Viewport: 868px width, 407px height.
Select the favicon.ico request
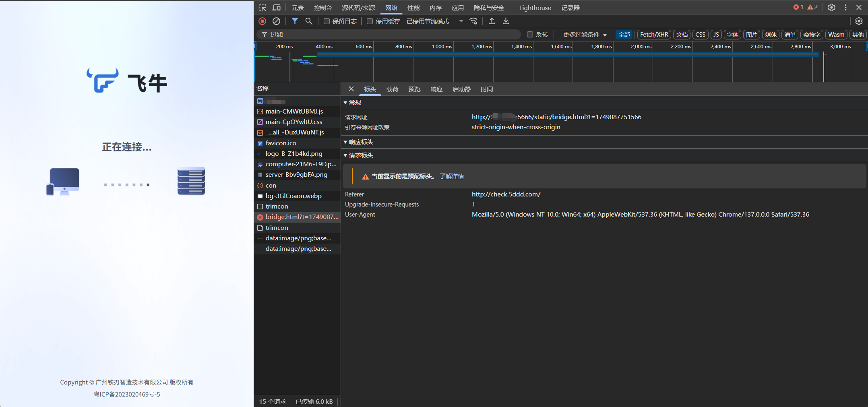298,143
